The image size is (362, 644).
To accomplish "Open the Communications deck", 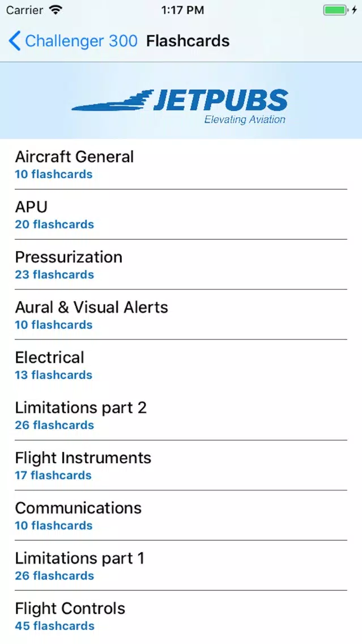I will 181,515.
